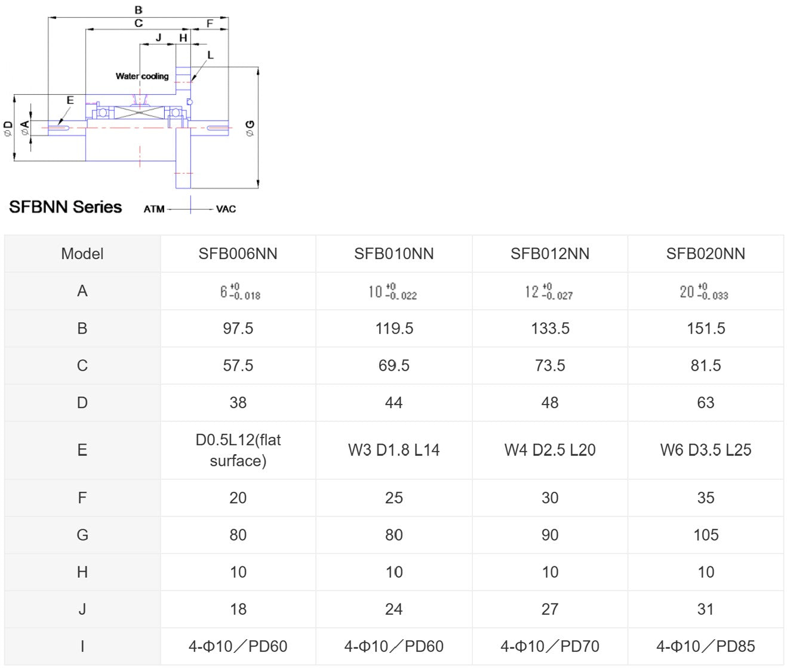Click the SFBNN Series title text
787x672 pixels.
tap(65, 207)
